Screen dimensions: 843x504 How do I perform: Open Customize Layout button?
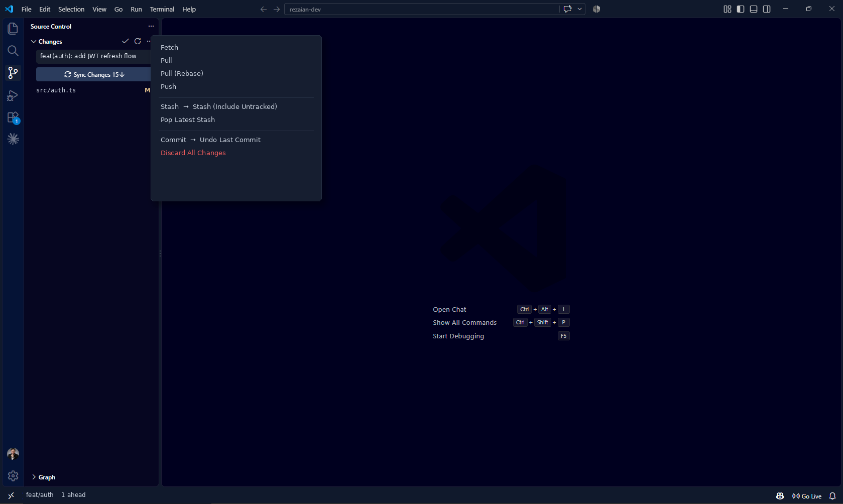728,9
